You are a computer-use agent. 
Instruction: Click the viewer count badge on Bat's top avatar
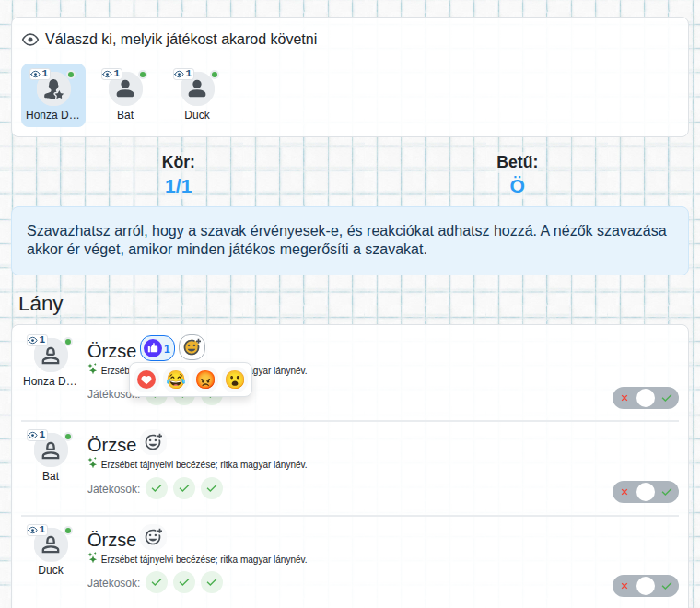[111, 74]
